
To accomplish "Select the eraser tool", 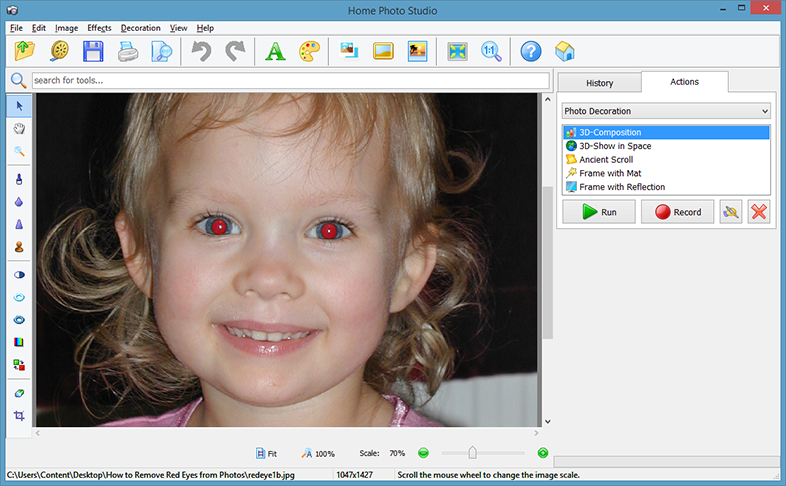I will [x=19, y=393].
